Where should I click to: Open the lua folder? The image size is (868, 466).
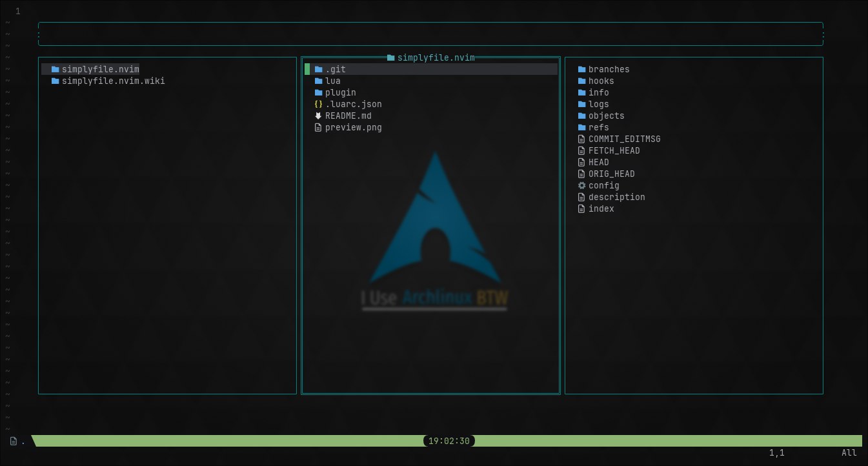[333, 81]
